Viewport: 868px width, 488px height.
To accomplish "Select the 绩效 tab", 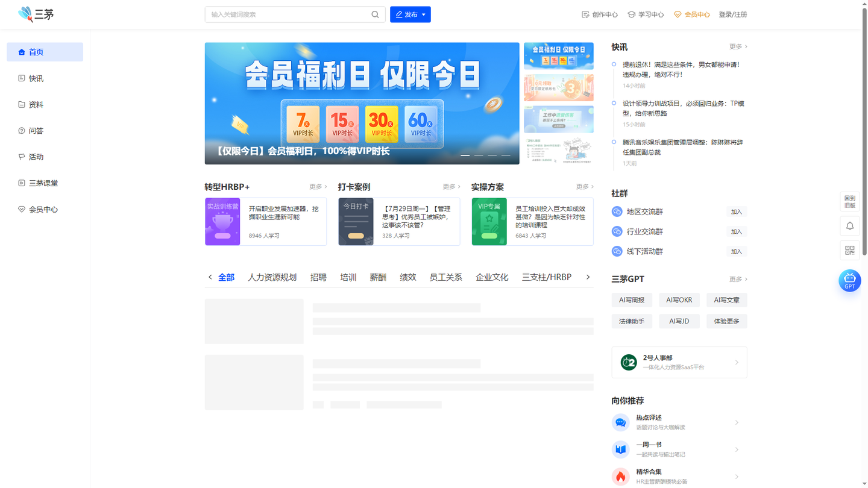I will coord(408,277).
